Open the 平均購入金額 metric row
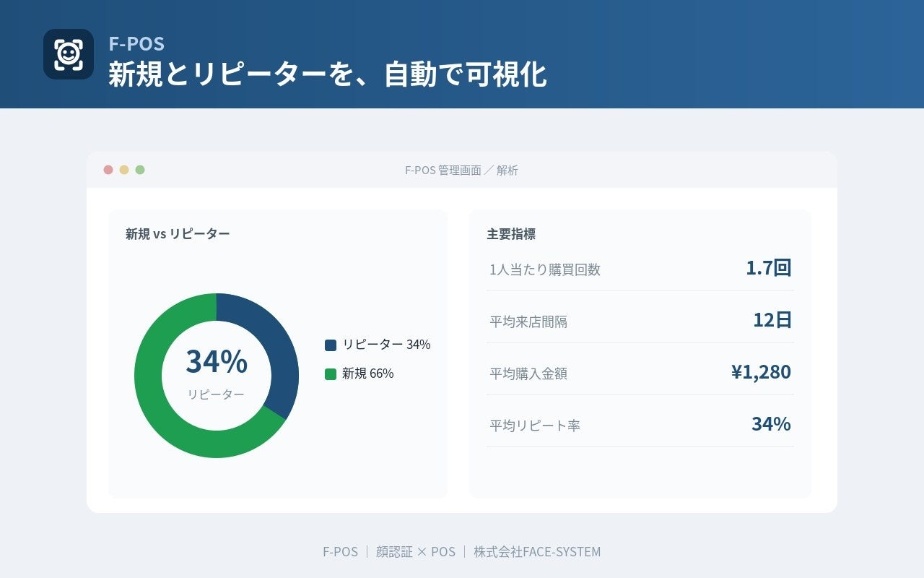 click(x=640, y=373)
